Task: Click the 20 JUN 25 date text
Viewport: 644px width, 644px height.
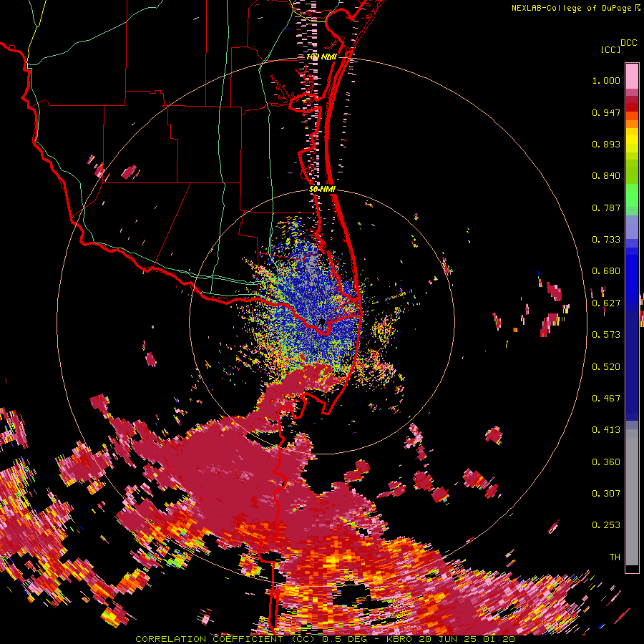Action: [447, 639]
